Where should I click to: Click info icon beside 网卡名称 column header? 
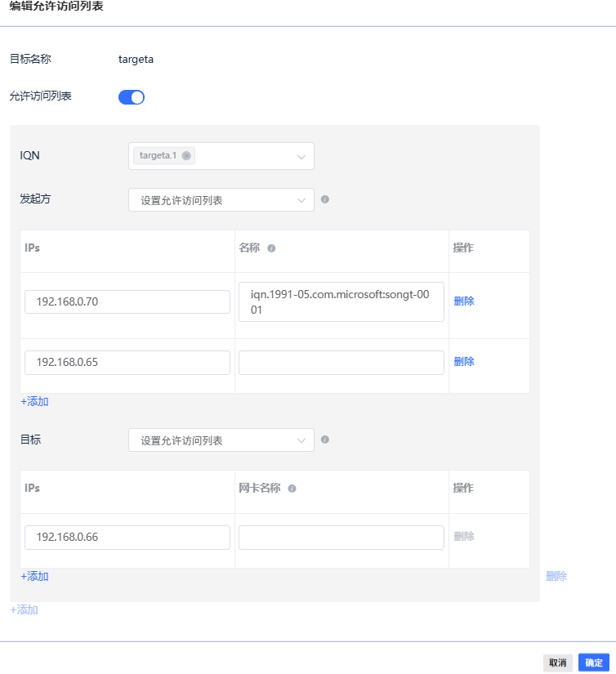[292, 489]
